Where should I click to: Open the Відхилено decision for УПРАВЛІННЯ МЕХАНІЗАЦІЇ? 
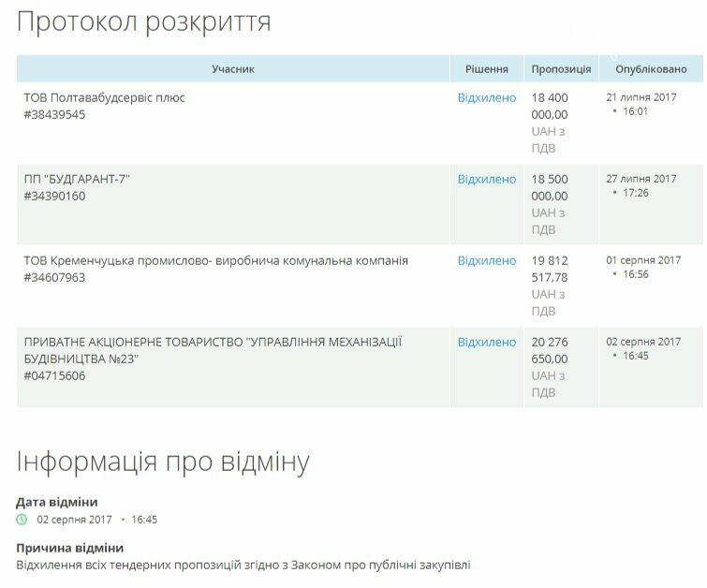pyautogui.click(x=487, y=343)
